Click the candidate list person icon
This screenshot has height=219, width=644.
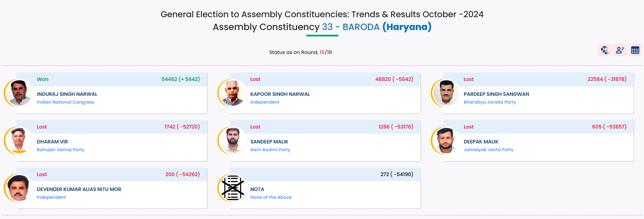(x=620, y=50)
